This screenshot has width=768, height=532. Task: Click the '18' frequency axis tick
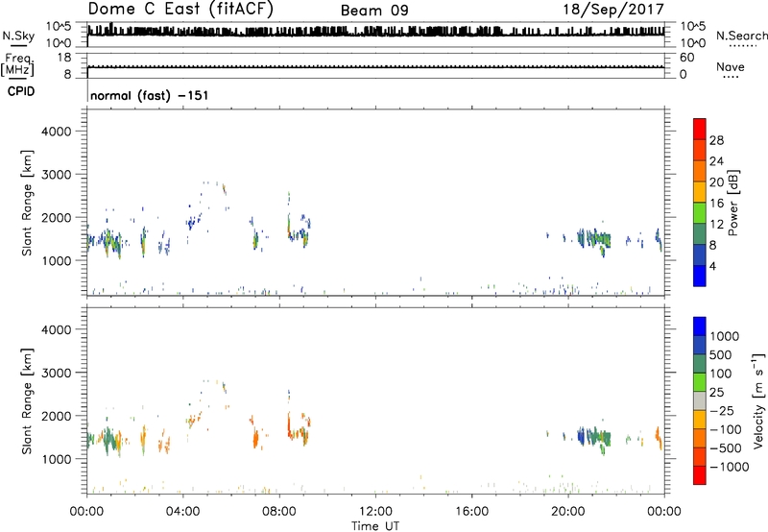click(x=64, y=58)
